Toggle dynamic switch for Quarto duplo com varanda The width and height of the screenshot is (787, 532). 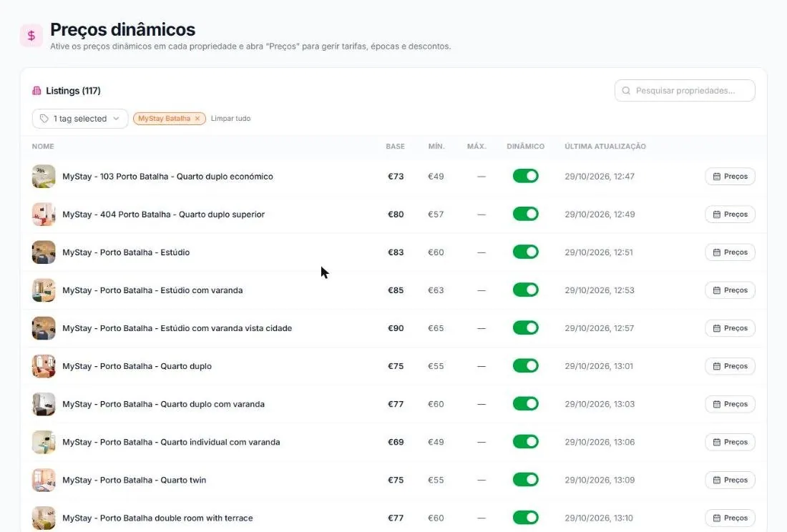(526, 403)
